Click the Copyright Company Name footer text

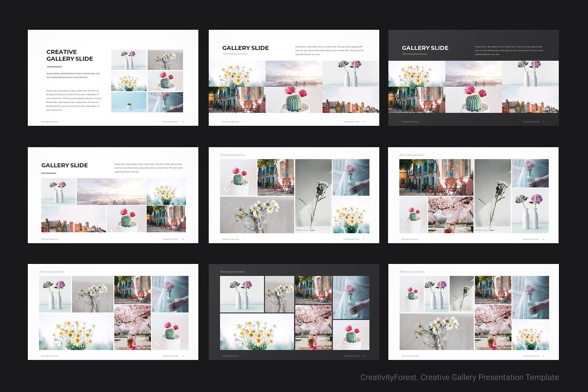tap(49, 122)
